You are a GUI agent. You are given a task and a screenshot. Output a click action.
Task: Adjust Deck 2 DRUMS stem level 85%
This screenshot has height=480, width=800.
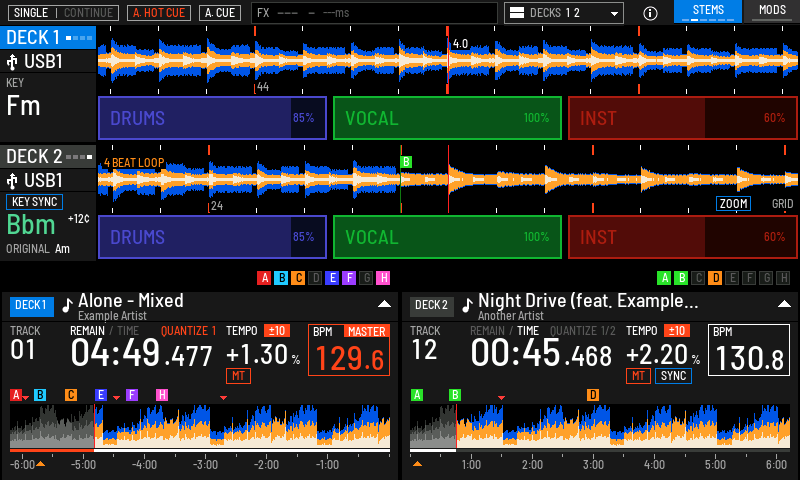[212, 237]
